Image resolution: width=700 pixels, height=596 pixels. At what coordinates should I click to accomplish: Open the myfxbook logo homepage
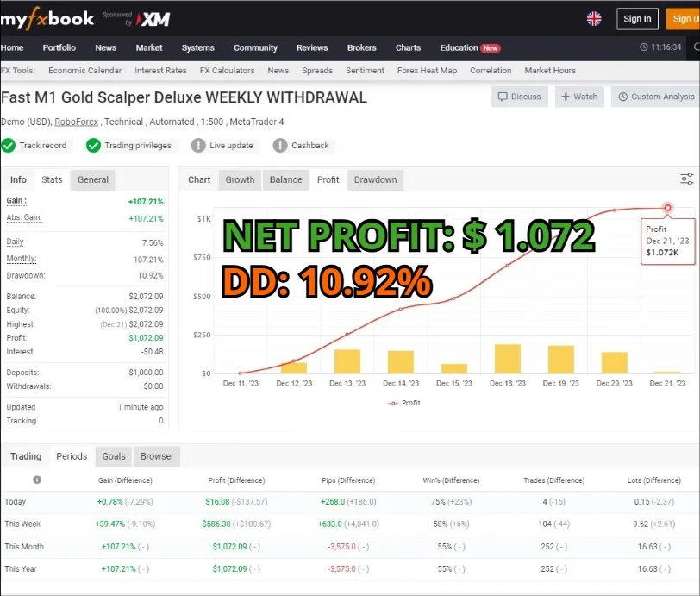47,19
